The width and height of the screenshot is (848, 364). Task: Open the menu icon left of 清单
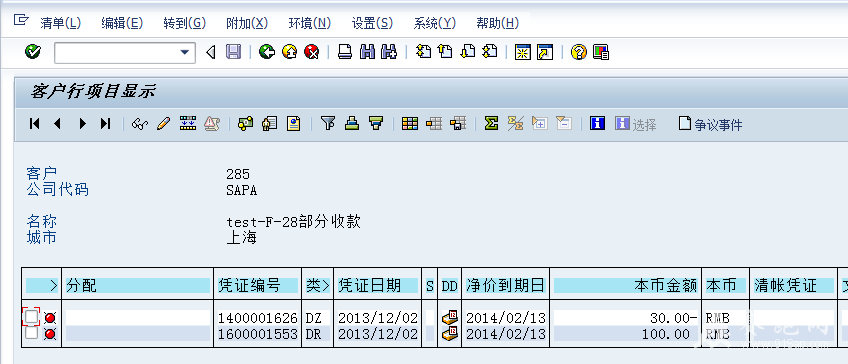(x=21, y=20)
